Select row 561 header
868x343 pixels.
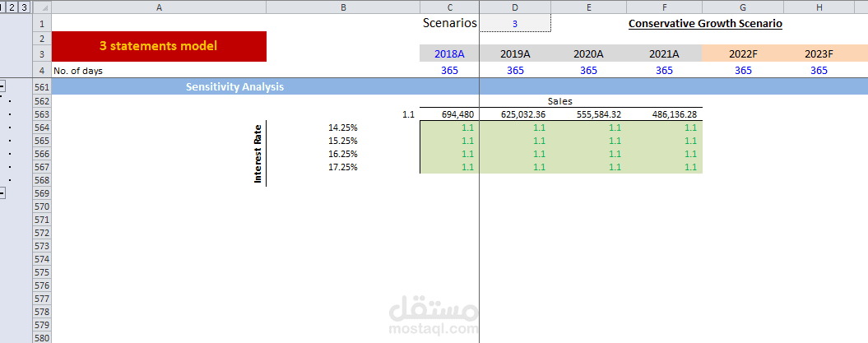(42, 87)
